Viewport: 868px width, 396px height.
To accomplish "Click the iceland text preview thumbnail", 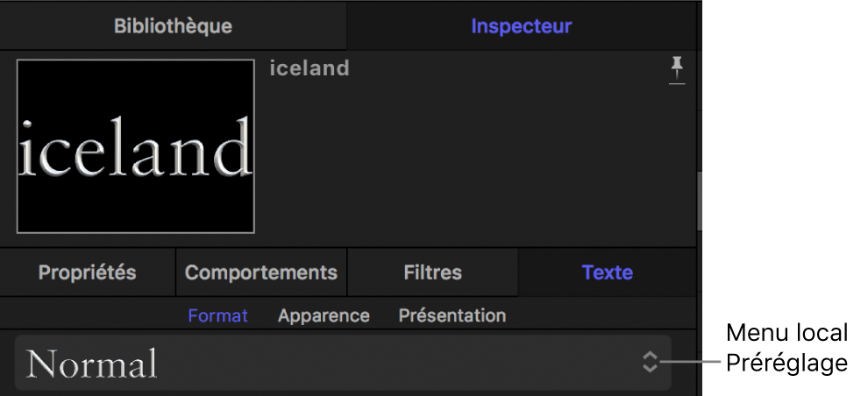I will 136,146.
